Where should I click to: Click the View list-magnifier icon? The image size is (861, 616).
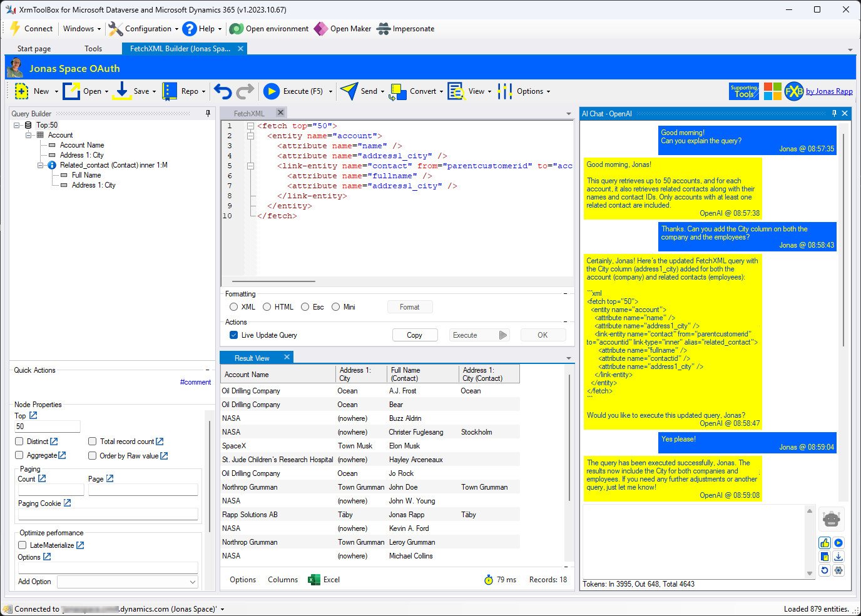pyautogui.click(x=456, y=91)
